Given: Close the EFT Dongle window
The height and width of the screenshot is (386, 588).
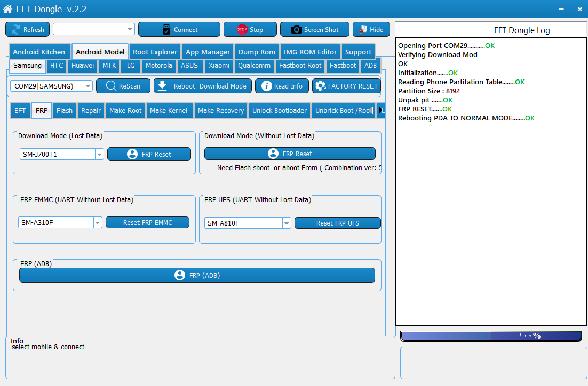Looking at the screenshot, I should tap(580, 9).
